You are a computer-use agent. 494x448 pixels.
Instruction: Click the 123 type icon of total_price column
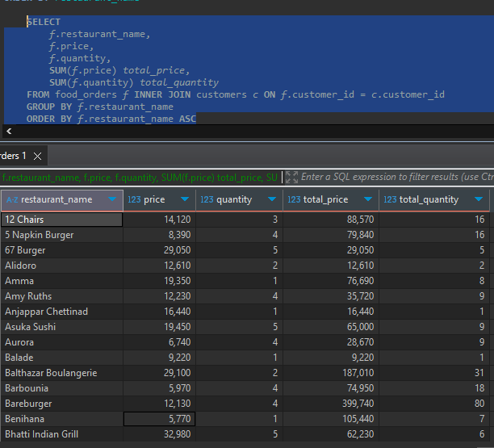(x=294, y=199)
